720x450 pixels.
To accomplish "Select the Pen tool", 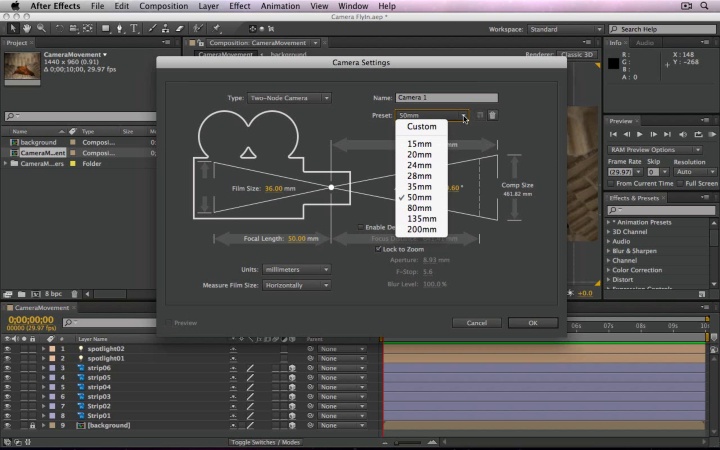I will [119, 28].
